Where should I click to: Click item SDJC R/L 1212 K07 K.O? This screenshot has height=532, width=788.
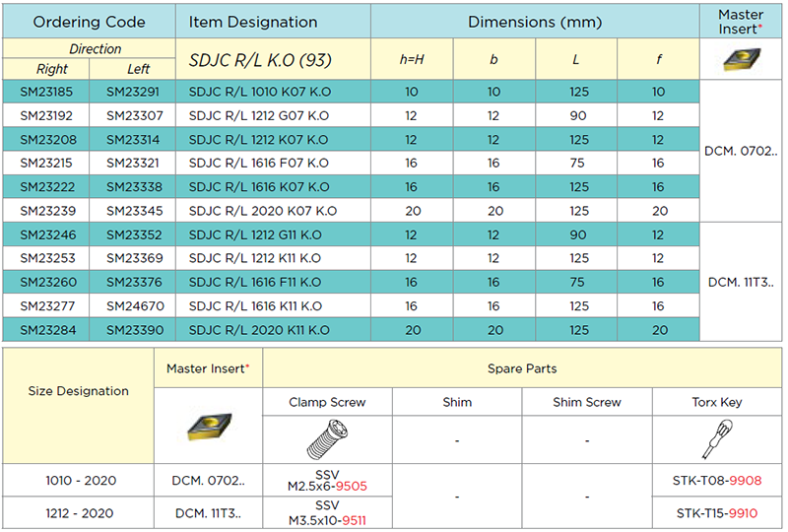coord(258,139)
